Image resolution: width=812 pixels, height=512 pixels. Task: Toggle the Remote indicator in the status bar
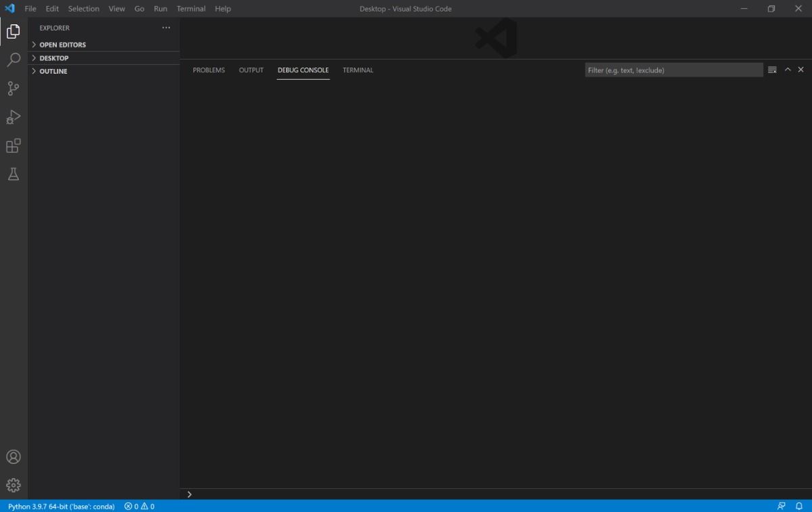click(782, 506)
